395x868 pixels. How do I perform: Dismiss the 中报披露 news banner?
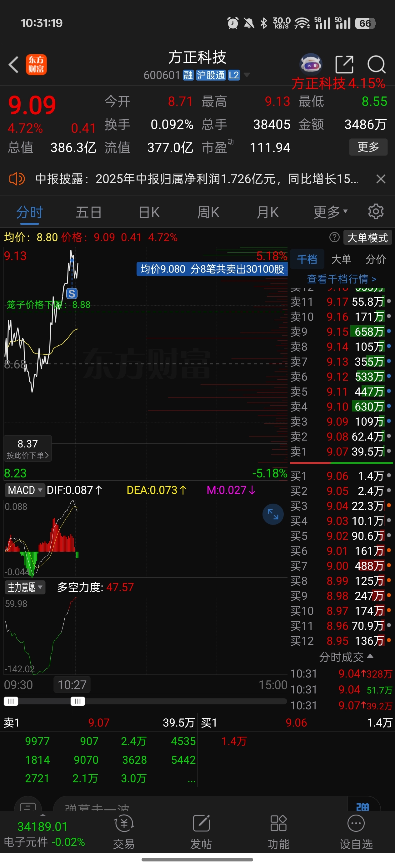(381, 179)
